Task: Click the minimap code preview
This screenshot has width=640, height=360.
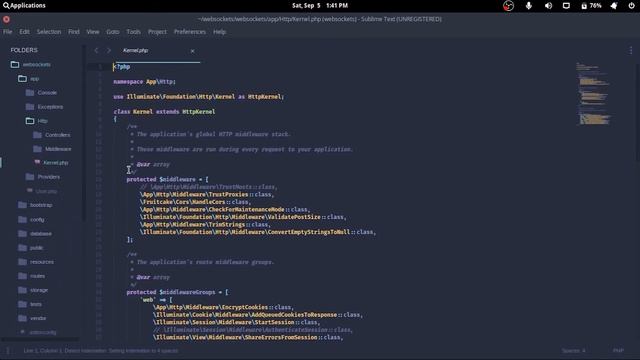Action: [x=593, y=93]
